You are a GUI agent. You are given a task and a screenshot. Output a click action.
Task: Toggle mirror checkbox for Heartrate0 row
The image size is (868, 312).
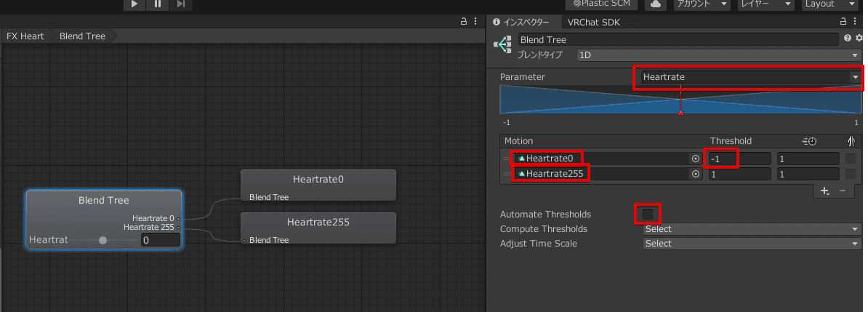850,158
